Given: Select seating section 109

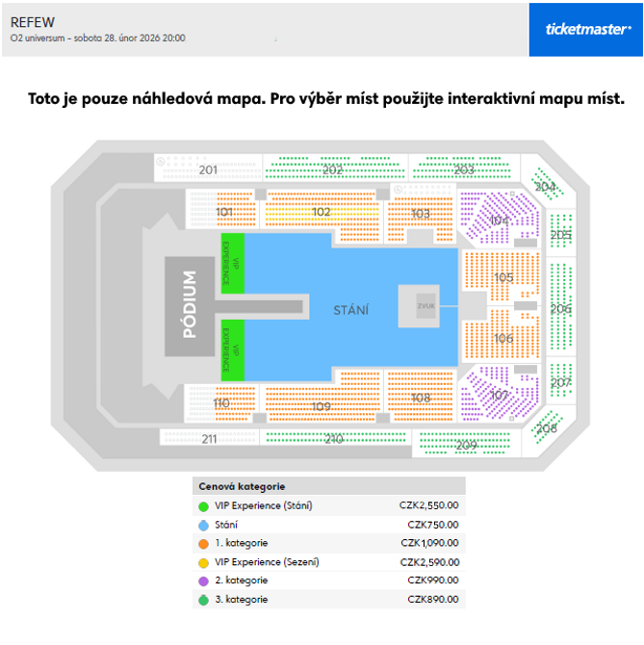Looking at the screenshot, I should click(x=321, y=407).
